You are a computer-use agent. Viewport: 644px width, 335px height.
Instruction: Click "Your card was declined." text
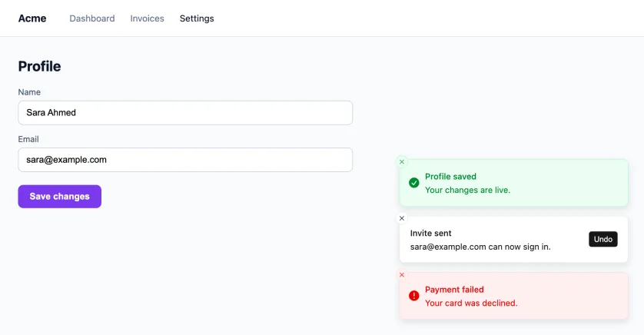coord(471,303)
